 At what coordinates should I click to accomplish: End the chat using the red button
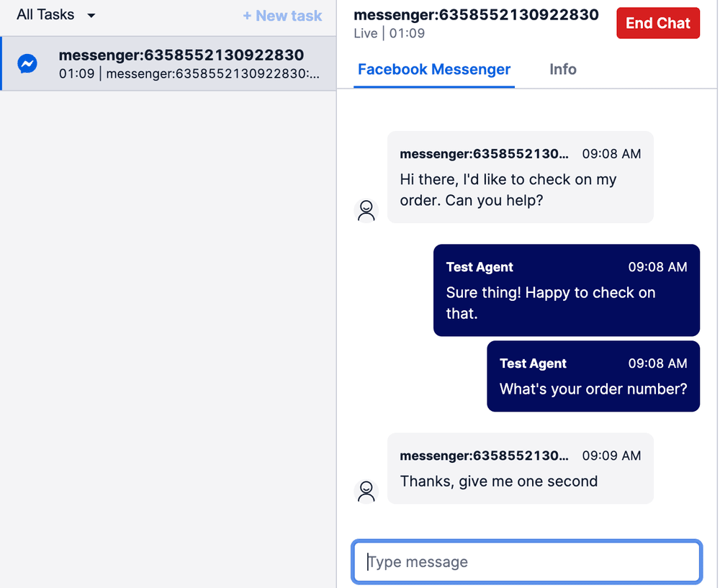click(657, 23)
